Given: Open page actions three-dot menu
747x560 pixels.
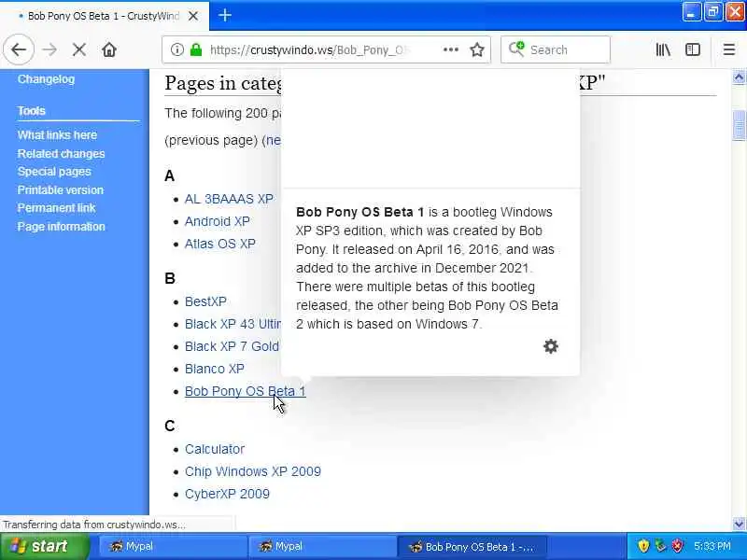Looking at the screenshot, I should 451,49.
